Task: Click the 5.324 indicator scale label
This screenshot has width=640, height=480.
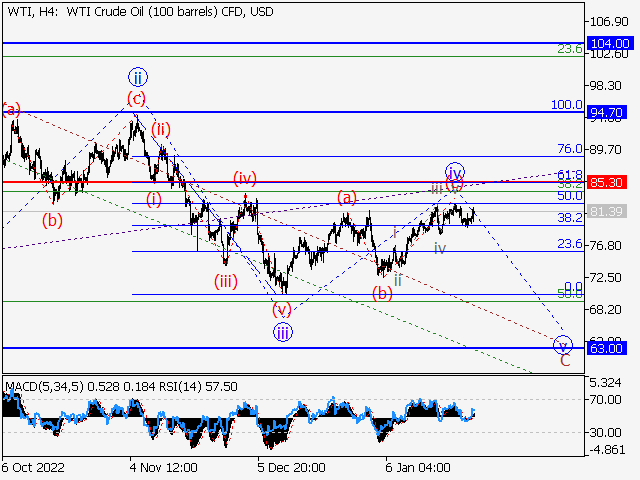Action: click(605, 383)
